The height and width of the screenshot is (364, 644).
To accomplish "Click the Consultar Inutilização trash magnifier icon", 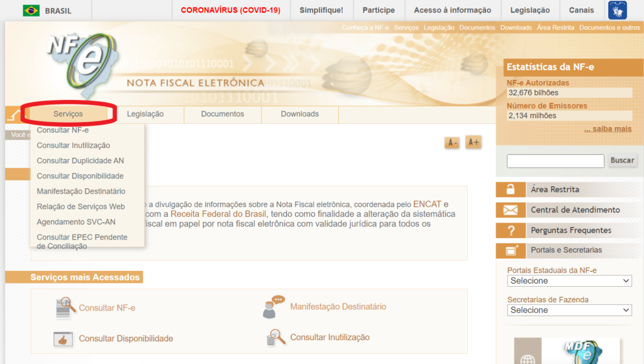I will [275, 338].
